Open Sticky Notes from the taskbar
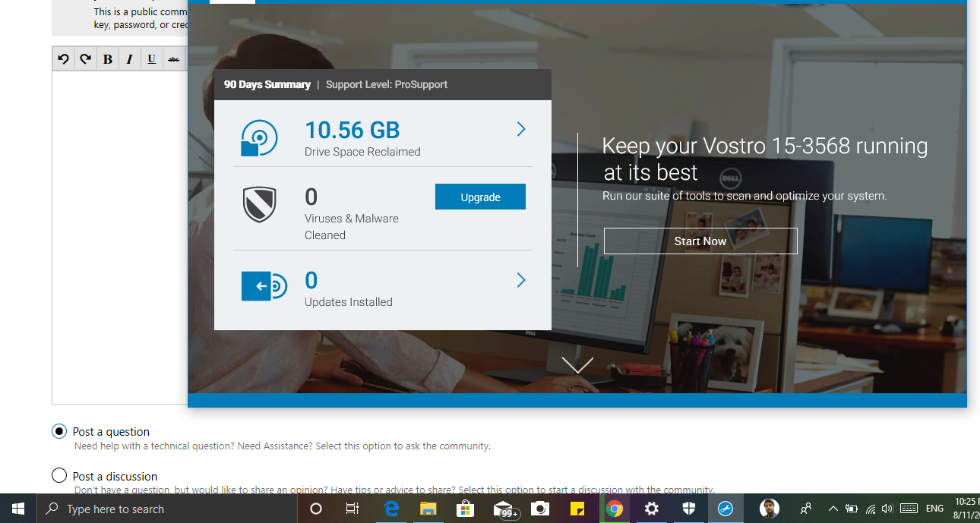Image resolution: width=980 pixels, height=523 pixels. pyautogui.click(x=577, y=509)
